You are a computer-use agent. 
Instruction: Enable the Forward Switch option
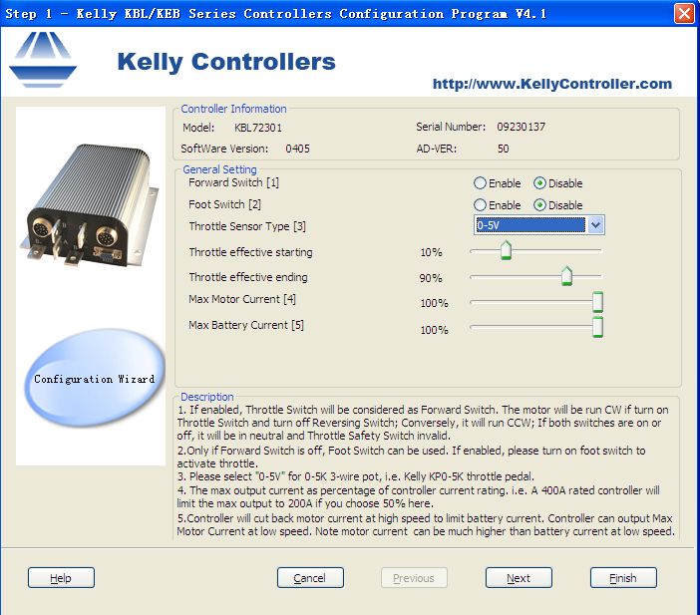481,183
